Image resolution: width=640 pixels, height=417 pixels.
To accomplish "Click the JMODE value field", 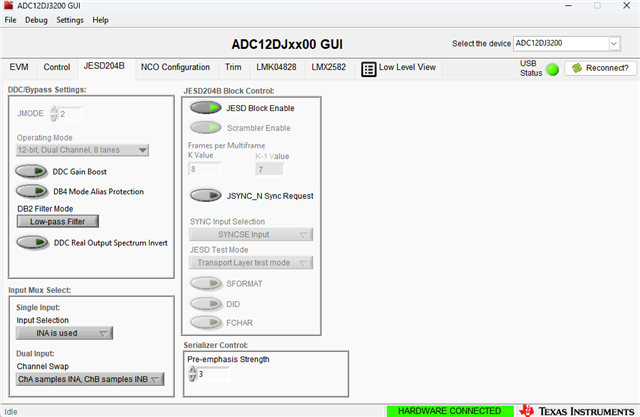I will 70,114.
